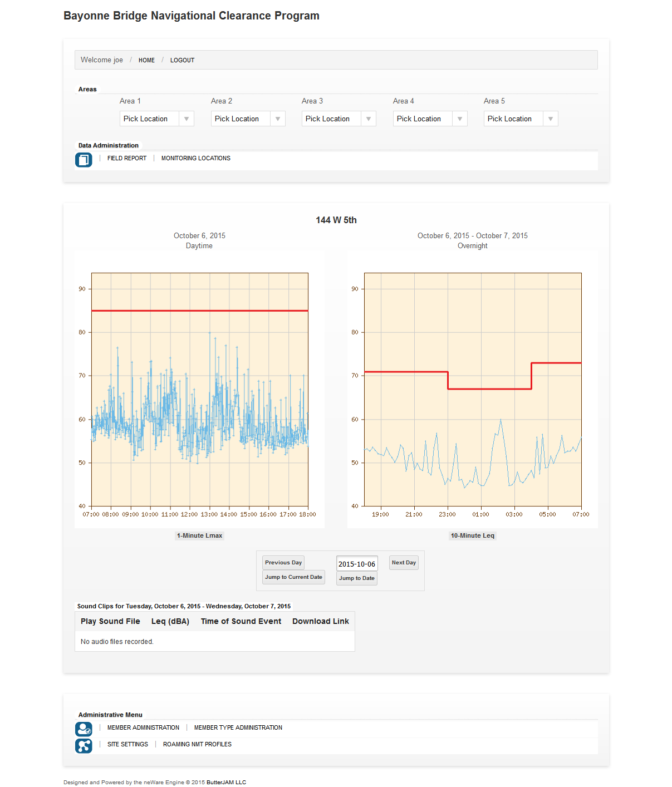Open the Field Report page

coord(127,159)
